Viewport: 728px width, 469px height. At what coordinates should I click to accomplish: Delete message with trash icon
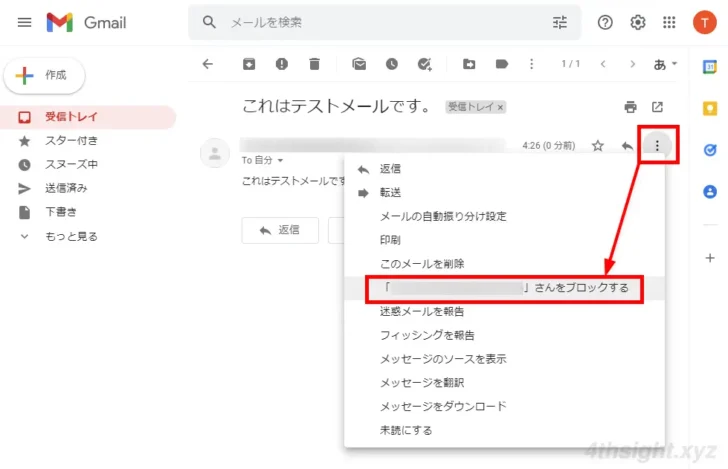(x=314, y=64)
